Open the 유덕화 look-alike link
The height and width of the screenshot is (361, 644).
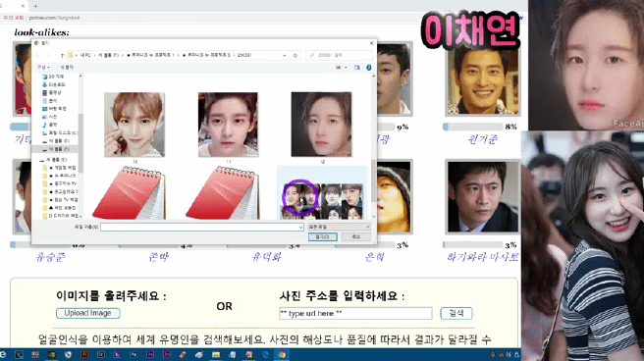(267, 257)
